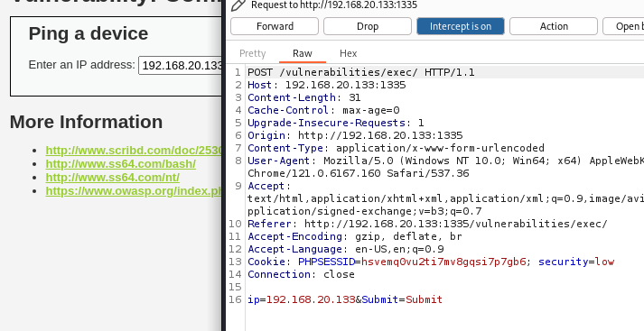Click the Enter an IP address label
The image size is (644, 331).
point(81,65)
